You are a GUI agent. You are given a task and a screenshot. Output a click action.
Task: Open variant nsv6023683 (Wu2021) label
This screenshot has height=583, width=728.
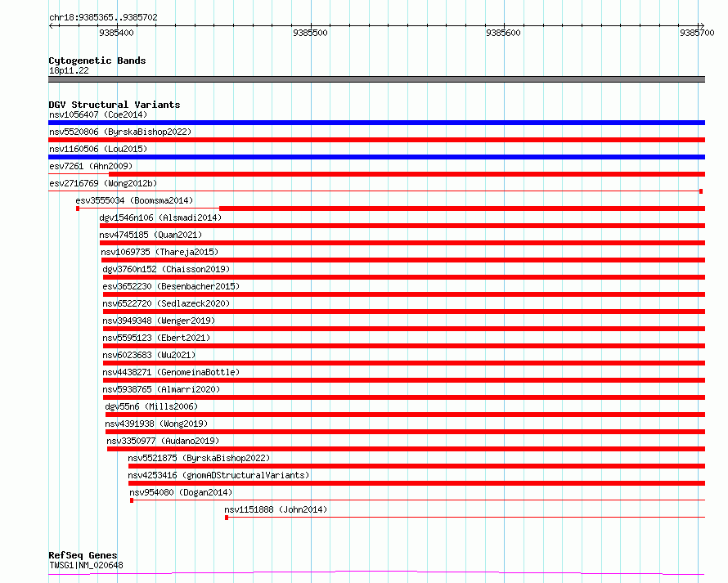click(x=149, y=355)
